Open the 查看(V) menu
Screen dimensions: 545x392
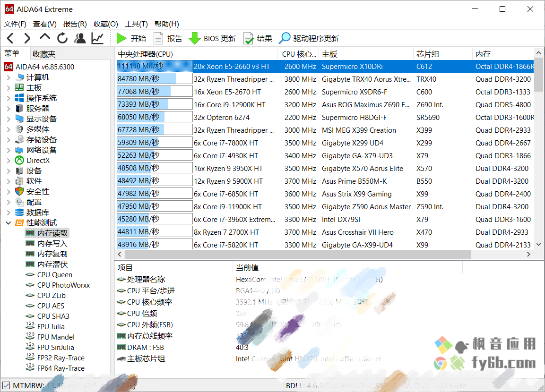coord(45,24)
